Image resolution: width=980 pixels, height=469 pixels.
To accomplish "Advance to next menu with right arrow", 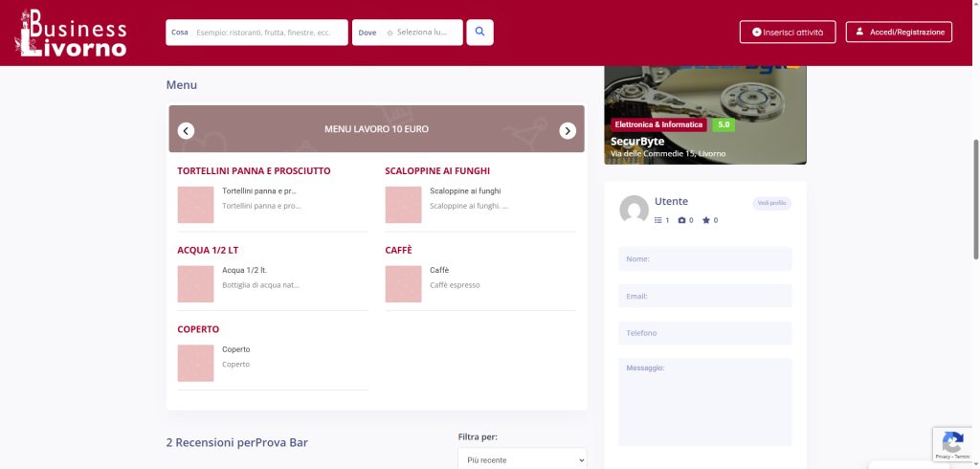I will pos(568,130).
